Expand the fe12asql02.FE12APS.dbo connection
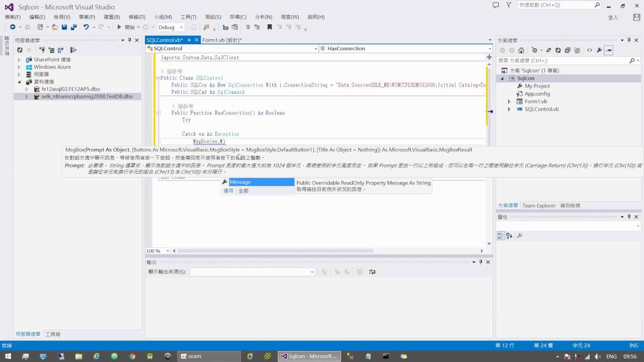 coord(27,89)
